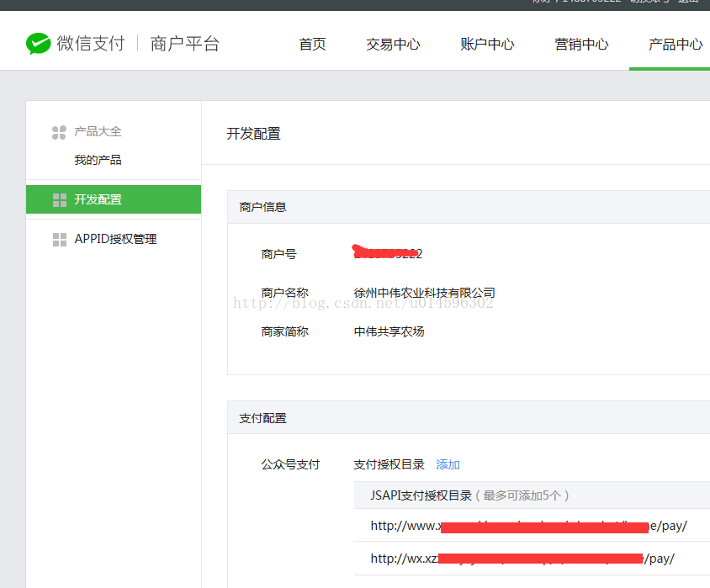Viewport: 710px width, 588px height.
Task: Click the 微信支付 brand text
Action: pyautogui.click(x=91, y=44)
